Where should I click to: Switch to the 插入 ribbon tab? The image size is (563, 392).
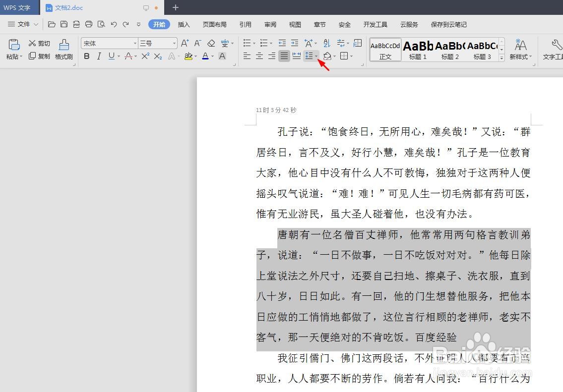click(x=184, y=24)
